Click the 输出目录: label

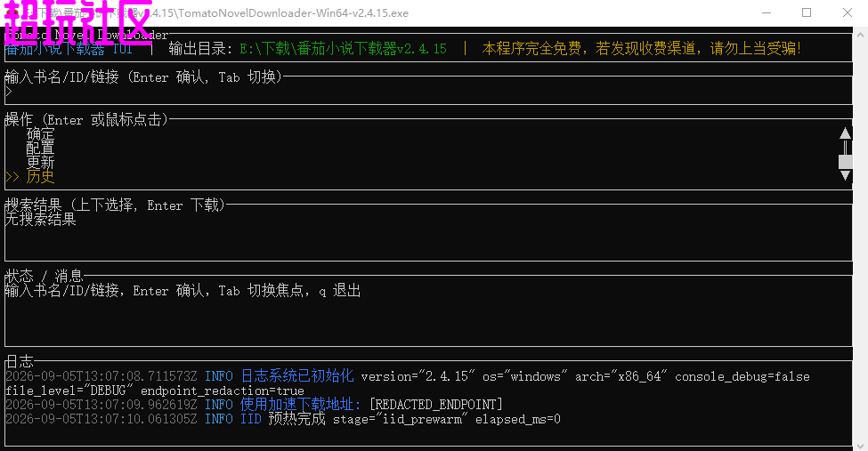tap(200, 49)
